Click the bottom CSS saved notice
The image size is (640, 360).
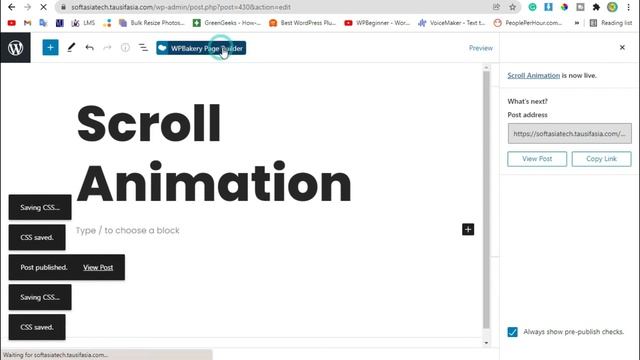tap(37, 327)
